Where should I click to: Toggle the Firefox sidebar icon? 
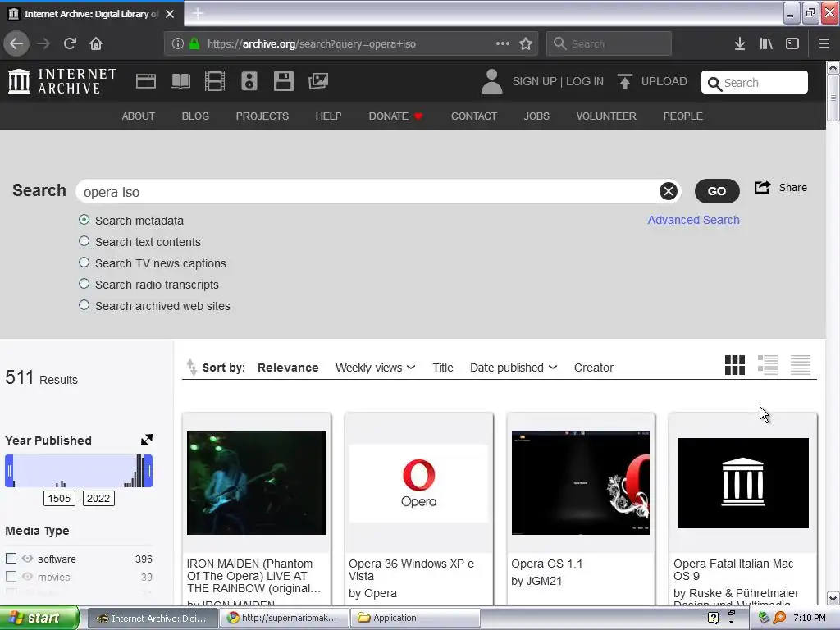pos(792,44)
